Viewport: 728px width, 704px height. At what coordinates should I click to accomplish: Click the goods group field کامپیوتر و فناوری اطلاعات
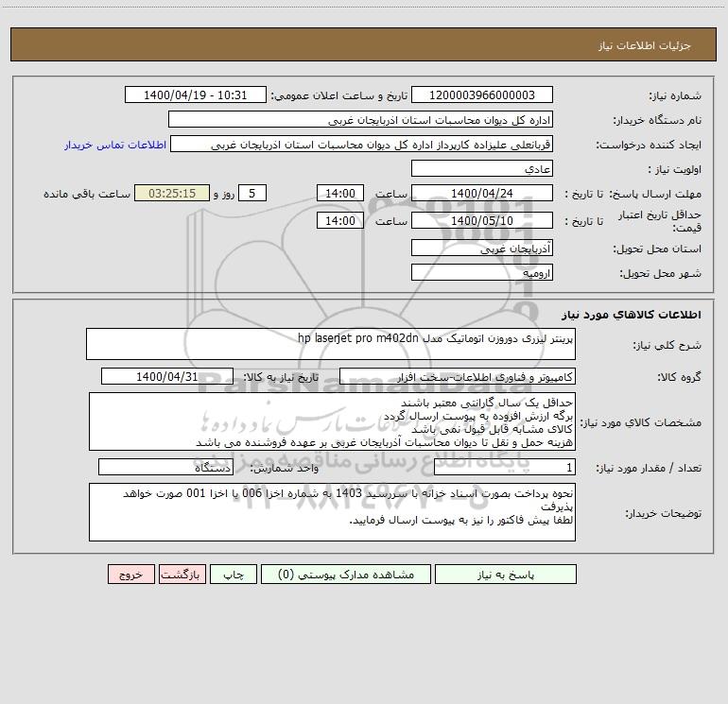coord(458,376)
